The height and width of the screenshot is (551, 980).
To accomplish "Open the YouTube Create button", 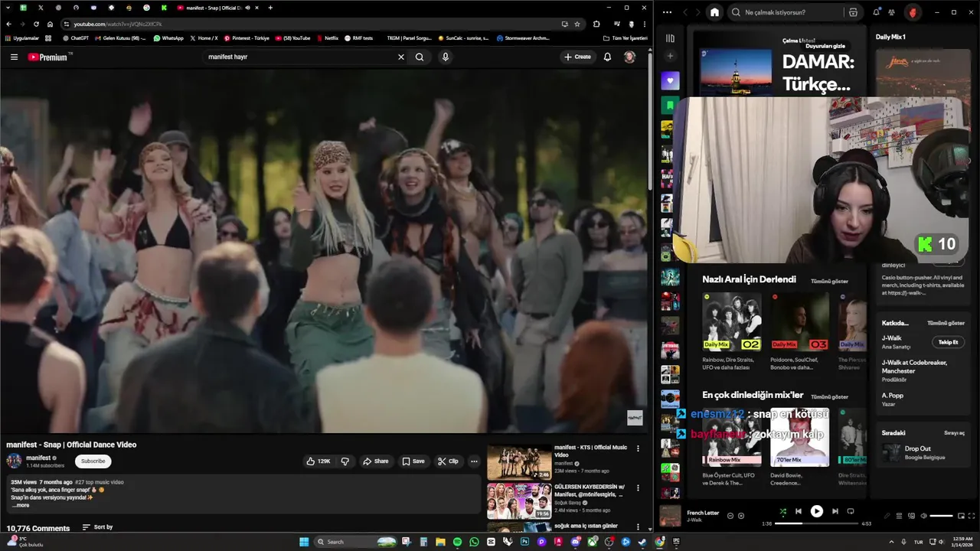I will click(577, 57).
